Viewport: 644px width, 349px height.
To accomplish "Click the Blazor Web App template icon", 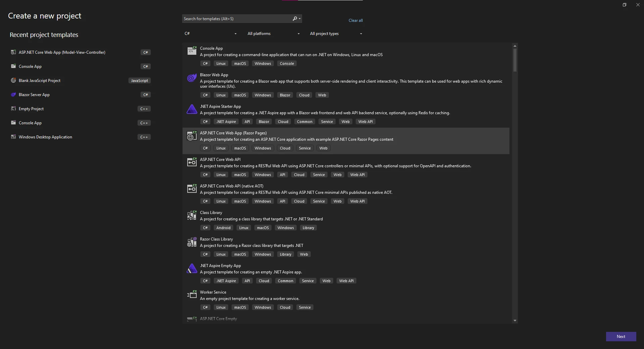I will pos(192,78).
